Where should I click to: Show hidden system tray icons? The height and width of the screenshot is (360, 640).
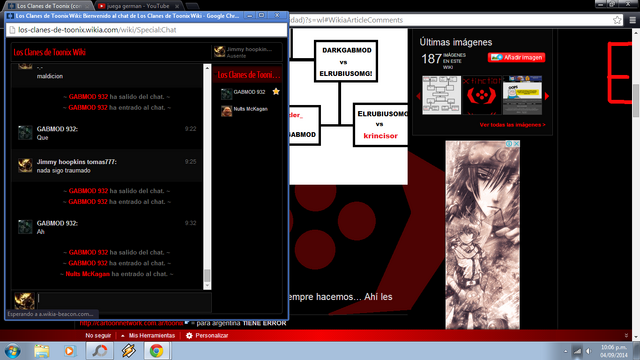click(x=566, y=351)
